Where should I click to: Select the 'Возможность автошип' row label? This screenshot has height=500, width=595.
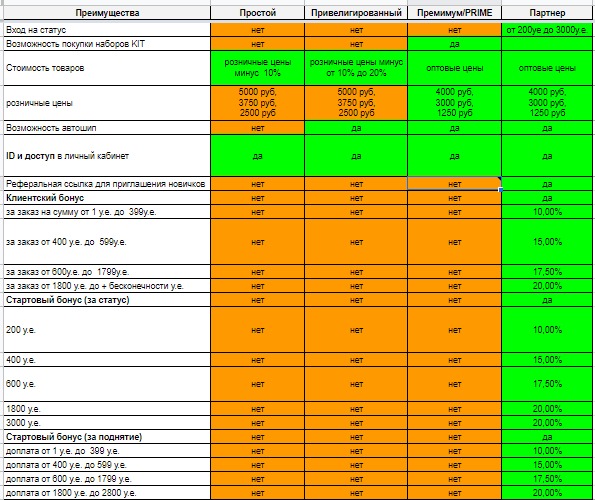pyautogui.click(x=107, y=128)
